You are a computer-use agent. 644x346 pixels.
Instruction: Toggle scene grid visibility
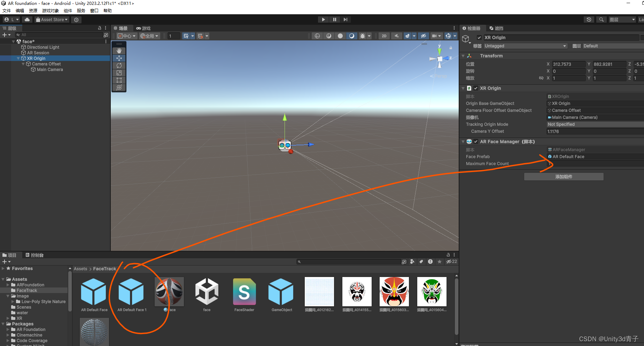pos(186,36)
